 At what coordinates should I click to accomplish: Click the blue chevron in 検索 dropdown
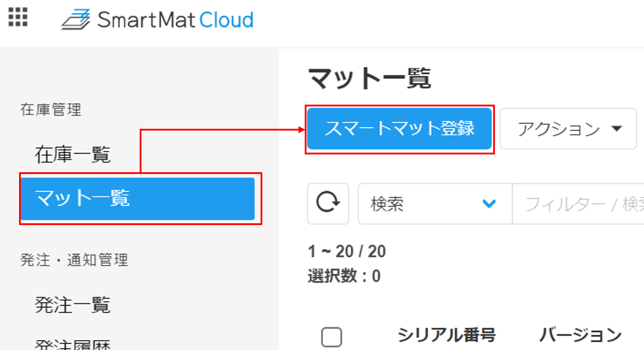489,203
